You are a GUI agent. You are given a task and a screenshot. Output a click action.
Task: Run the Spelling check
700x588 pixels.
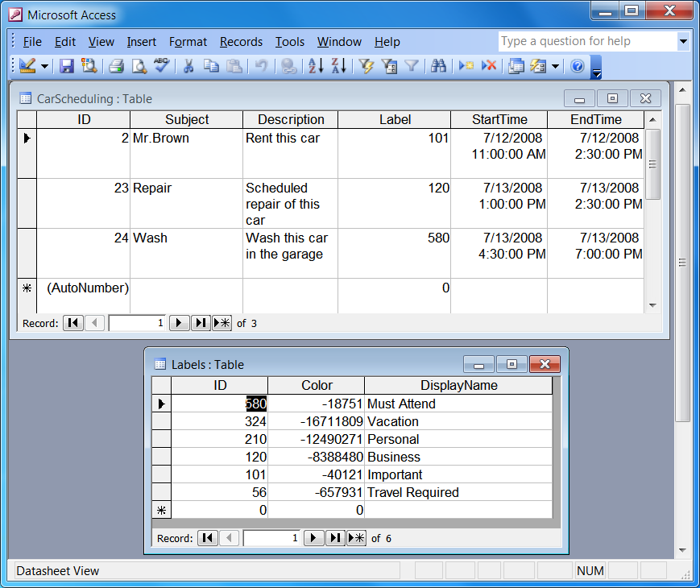coord(161,66)
